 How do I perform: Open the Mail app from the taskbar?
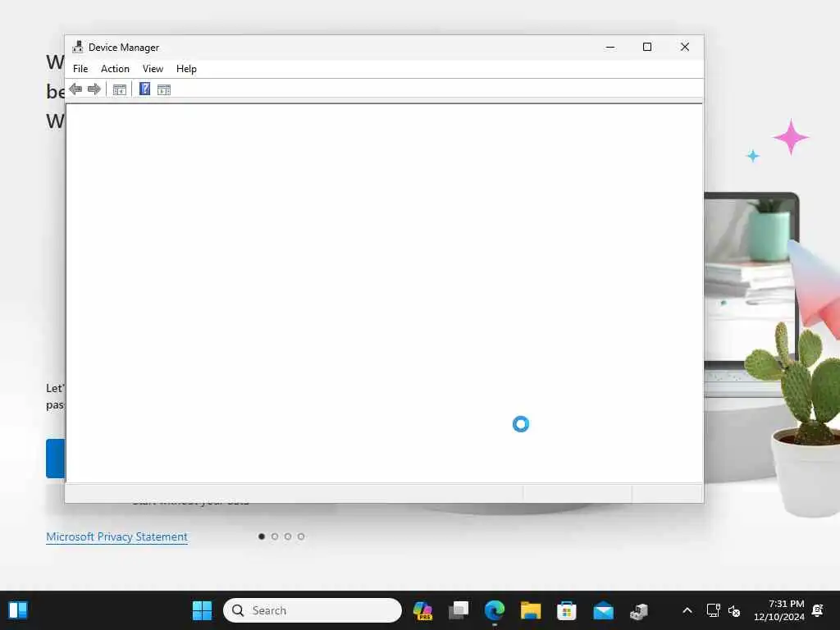pos(603,610)
